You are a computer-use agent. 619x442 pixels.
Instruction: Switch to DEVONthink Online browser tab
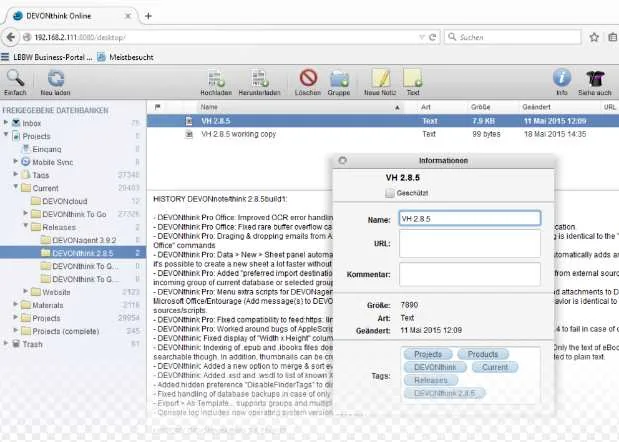[x=71, y=16]
